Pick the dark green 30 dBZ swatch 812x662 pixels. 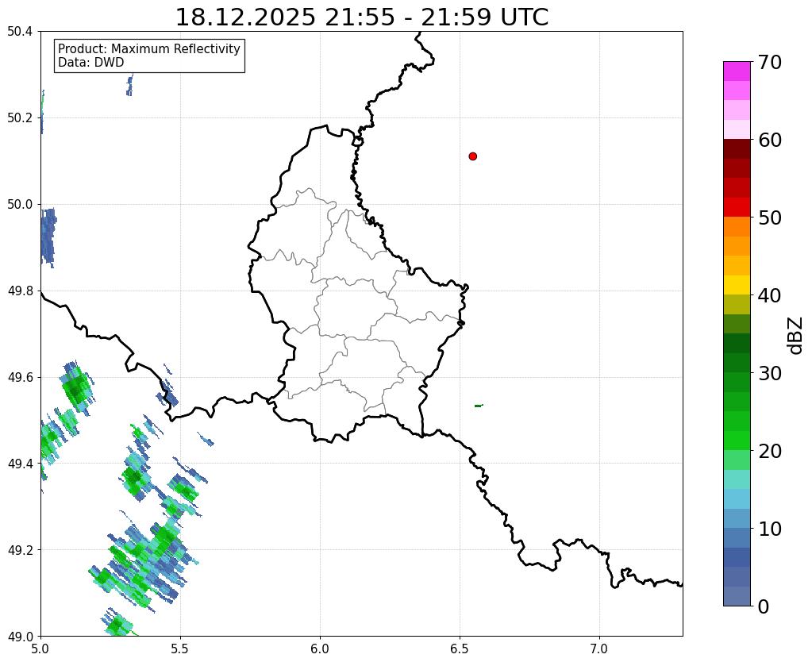coord(737,363)
